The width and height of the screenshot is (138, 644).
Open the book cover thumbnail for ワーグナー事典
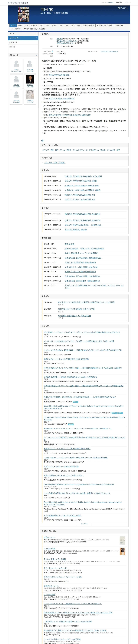click(122, 551)
